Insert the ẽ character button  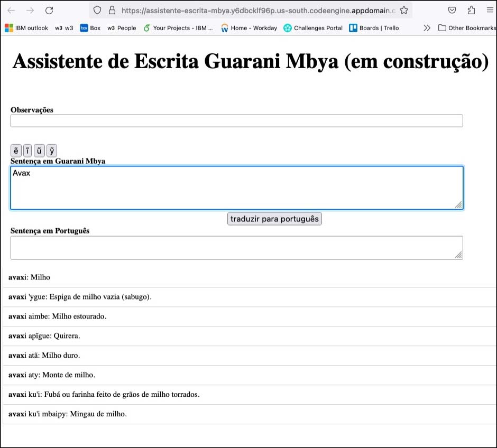tap(16, 151)
